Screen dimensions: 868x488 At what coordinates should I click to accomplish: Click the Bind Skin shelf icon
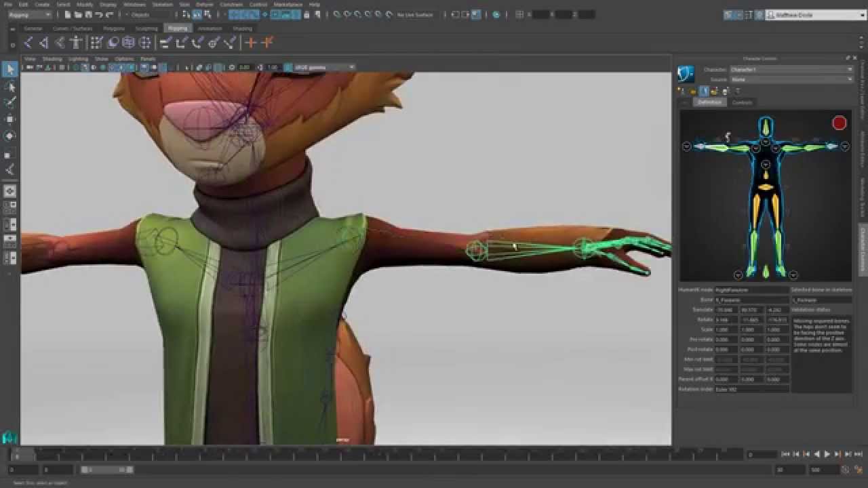pos(96,43)
